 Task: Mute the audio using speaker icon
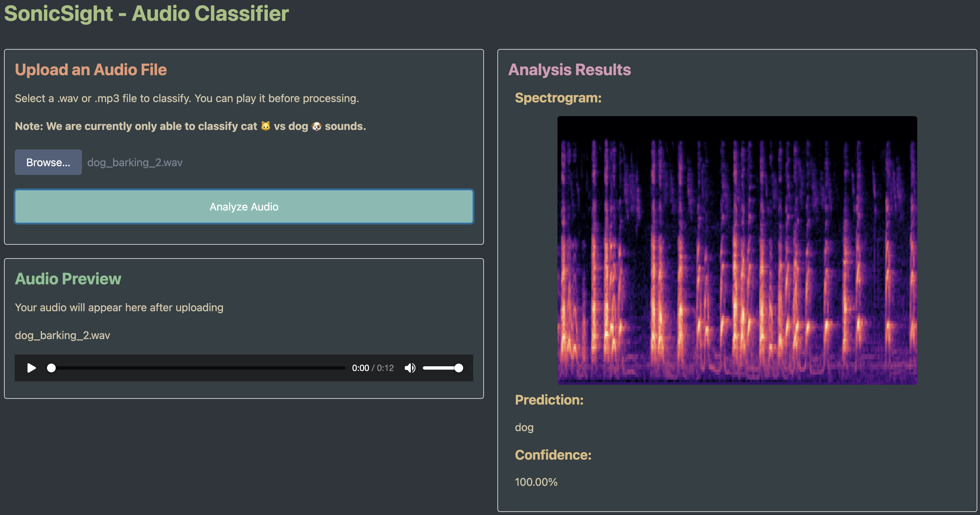coord(410,368)
